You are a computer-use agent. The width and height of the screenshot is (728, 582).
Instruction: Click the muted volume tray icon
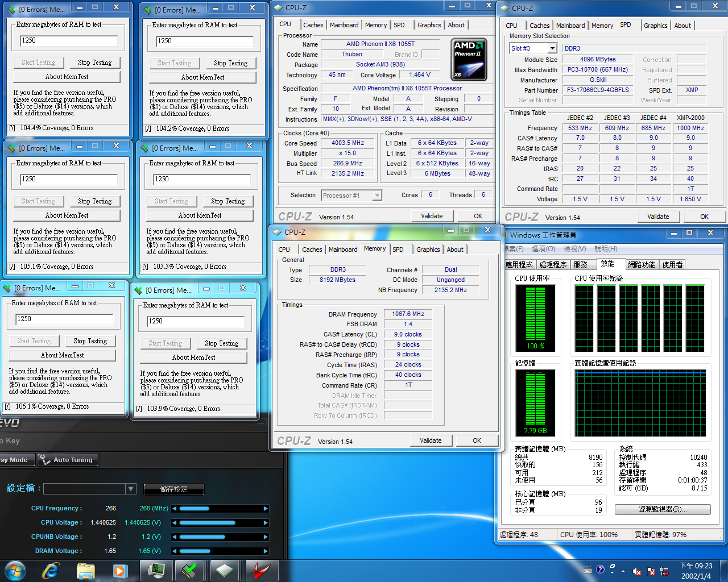click(x=637, y=571)
